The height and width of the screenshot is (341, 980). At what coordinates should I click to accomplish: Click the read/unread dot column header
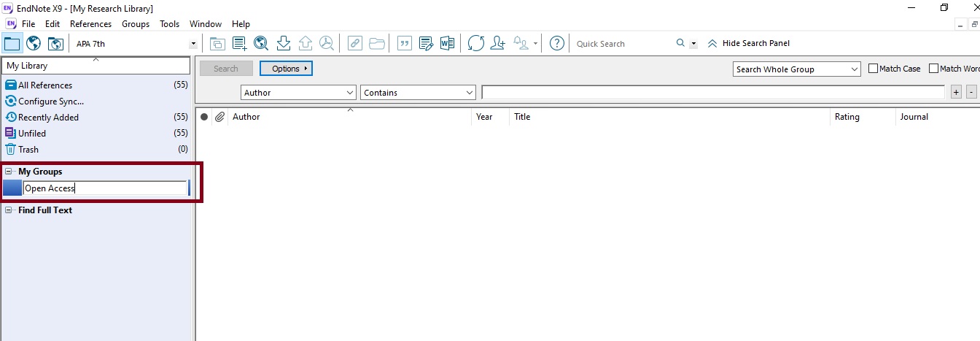point(204,117)
